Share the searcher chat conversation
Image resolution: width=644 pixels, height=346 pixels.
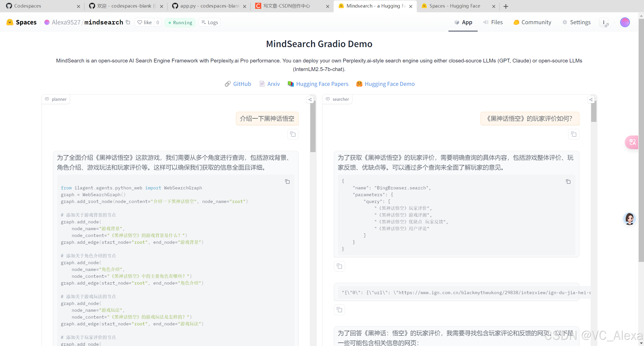click(591, 100)
